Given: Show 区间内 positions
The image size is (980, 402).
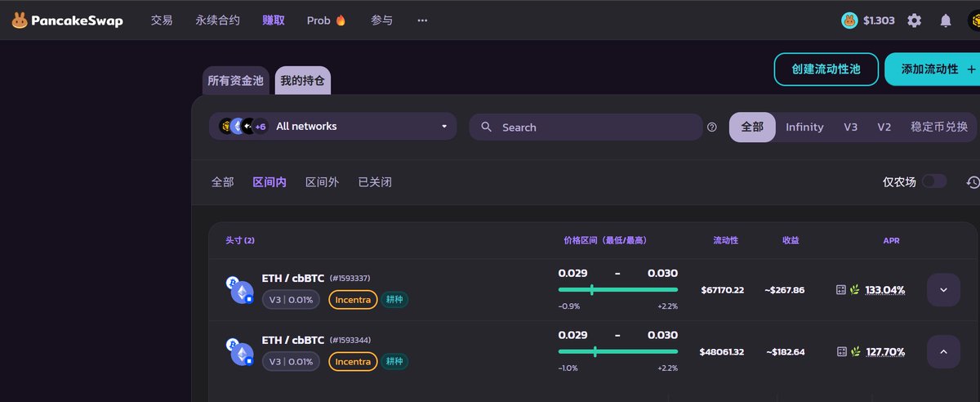Looking at the screenshot, I should click(269, 182).
